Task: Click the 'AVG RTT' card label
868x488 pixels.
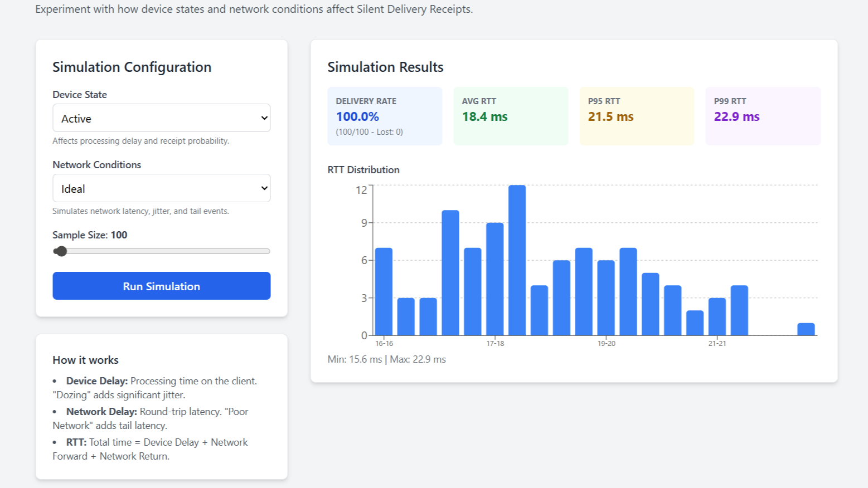Action: coord(479,101)
